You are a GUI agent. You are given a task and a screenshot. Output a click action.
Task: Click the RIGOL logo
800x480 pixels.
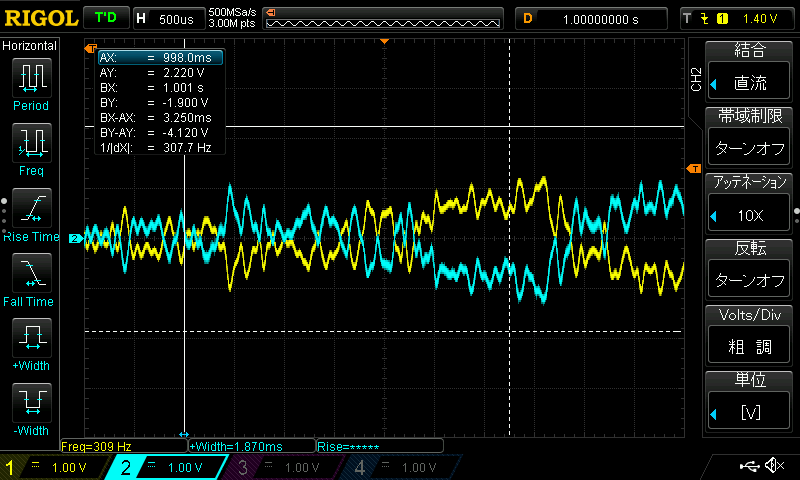tap(41, 18)
